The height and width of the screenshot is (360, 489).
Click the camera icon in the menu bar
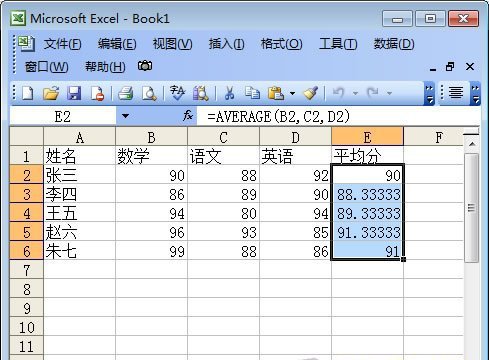click(x=145, y=66)
